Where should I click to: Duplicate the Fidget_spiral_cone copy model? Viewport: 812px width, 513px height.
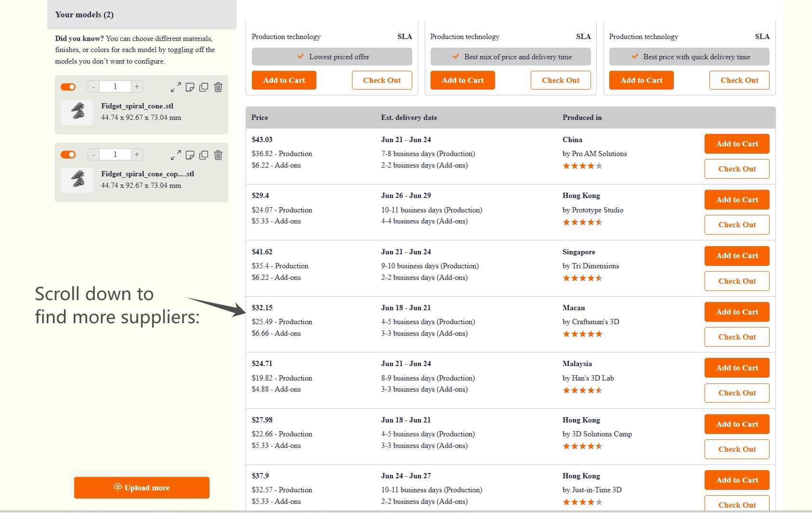(204, 155)
